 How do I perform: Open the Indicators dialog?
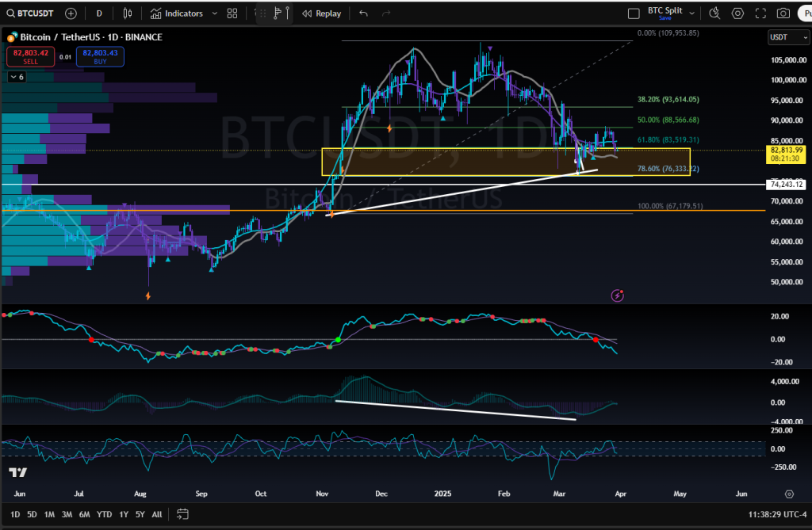point(177,13)
